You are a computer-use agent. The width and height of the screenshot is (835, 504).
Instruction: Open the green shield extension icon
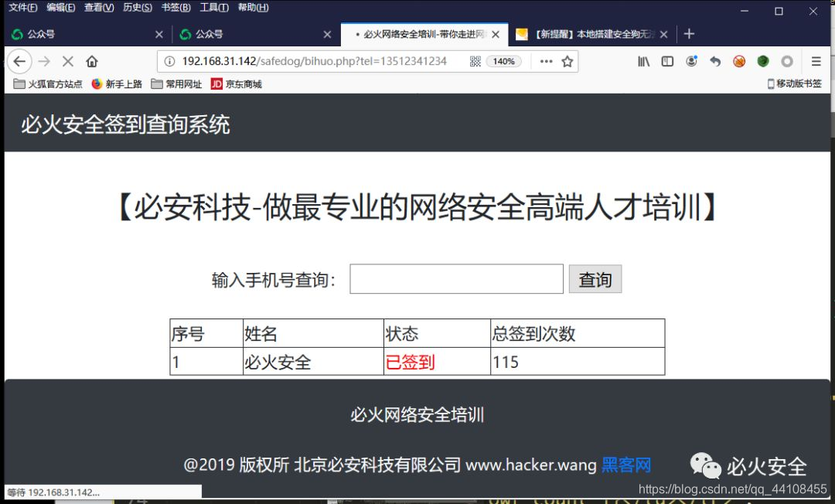coord(763,61)
